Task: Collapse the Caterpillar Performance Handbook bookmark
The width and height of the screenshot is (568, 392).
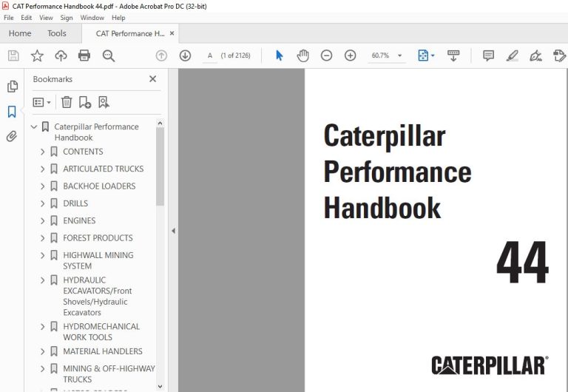Action: [x=34, y=126]
